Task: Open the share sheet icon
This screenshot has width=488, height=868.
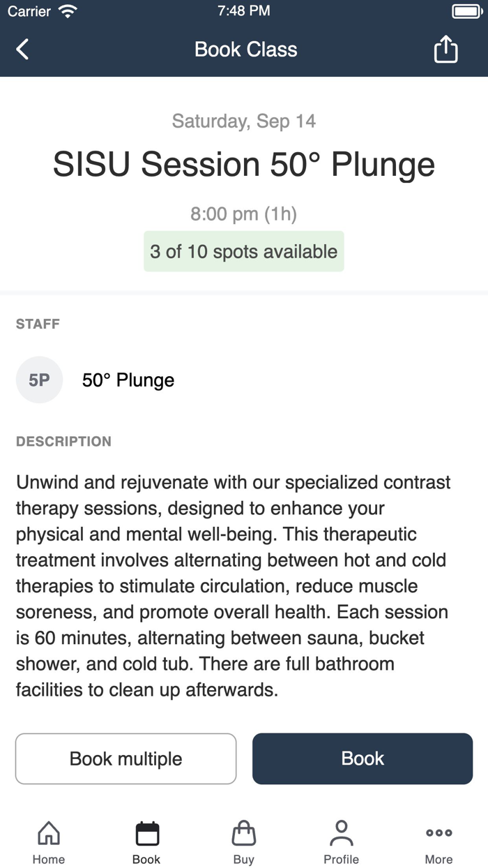Action: tap(445, 49)
